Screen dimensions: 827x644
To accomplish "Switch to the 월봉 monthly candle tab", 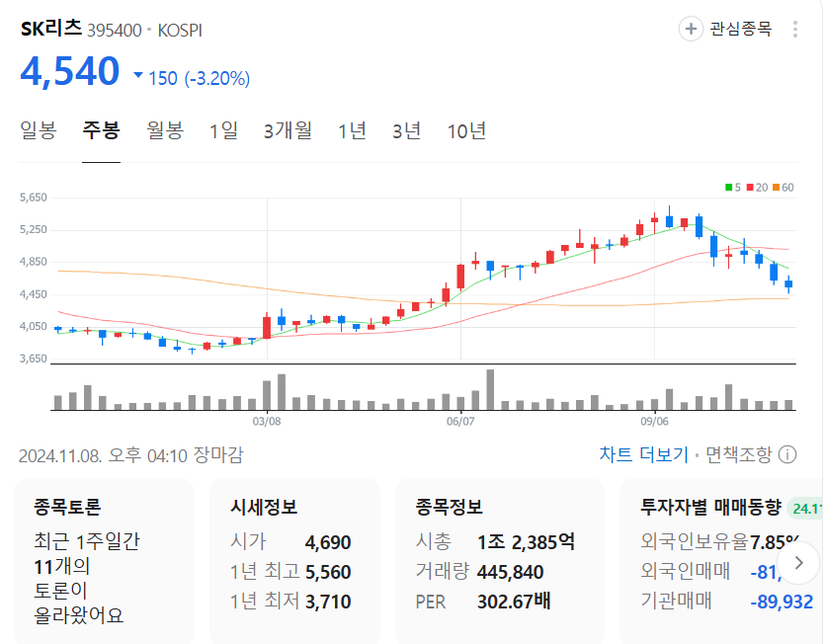I will [165, 130].
